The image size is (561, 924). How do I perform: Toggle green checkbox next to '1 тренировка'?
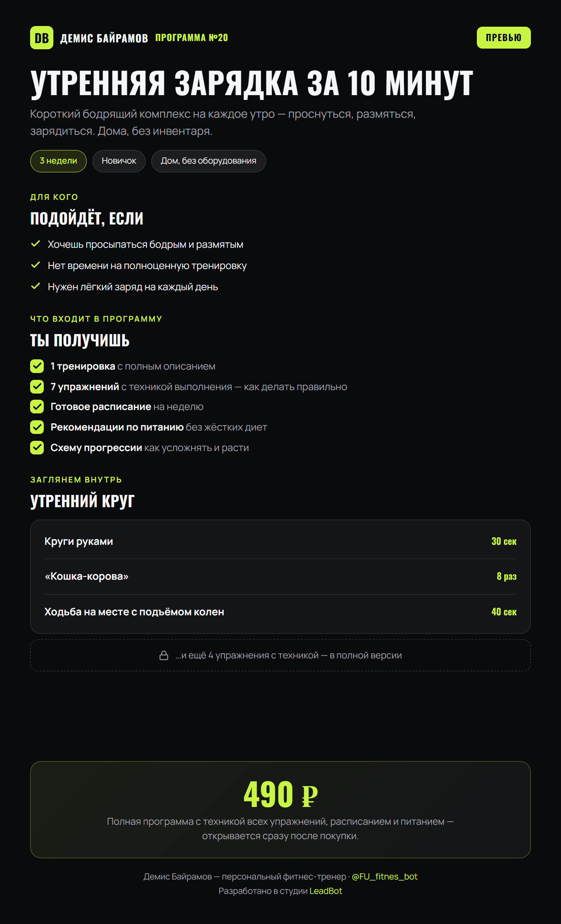[x=37, y=366]
